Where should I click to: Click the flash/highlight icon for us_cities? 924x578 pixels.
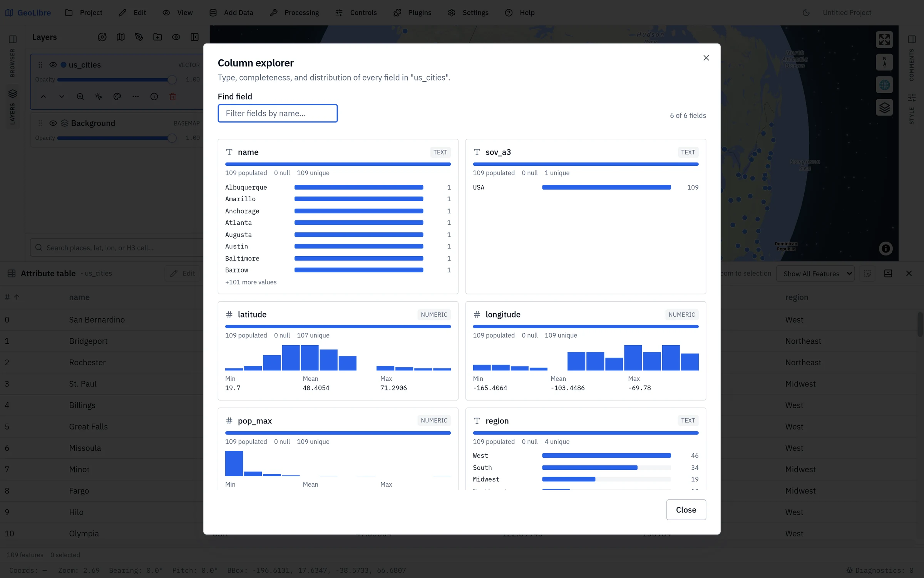coord(99,97)
